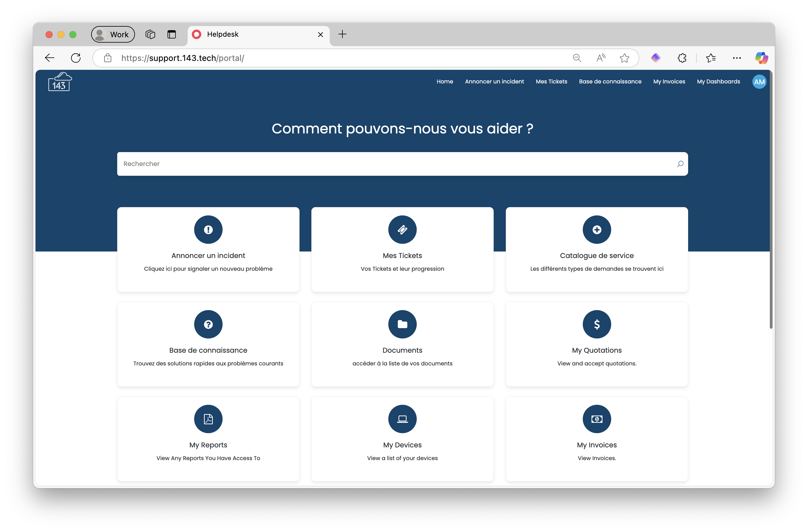Image resolution: width=808 pixels, height=532 pixels.
Task: Click the Annoncer un incident exclamation icon
Action: pos(208,230)
